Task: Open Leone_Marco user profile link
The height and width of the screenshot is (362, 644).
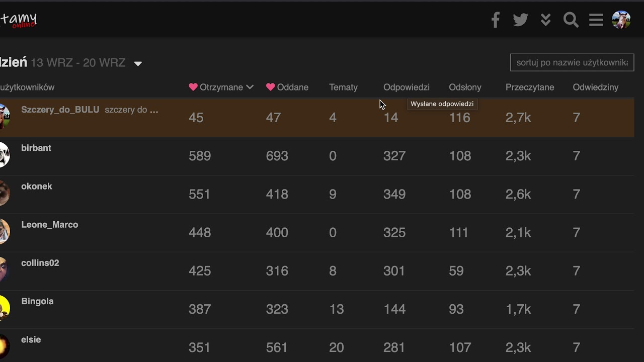Action: pyautogui.click(x=49, y=225)
